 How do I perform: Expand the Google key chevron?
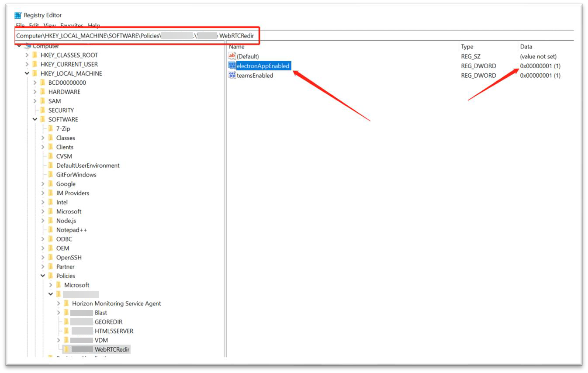tap(43, 184)
